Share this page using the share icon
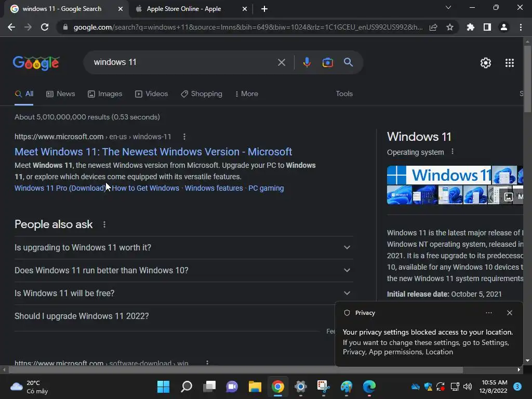Image resolution: width=532 pixels, height=399 pixels. pyautogui.click(x=433, y=27)
